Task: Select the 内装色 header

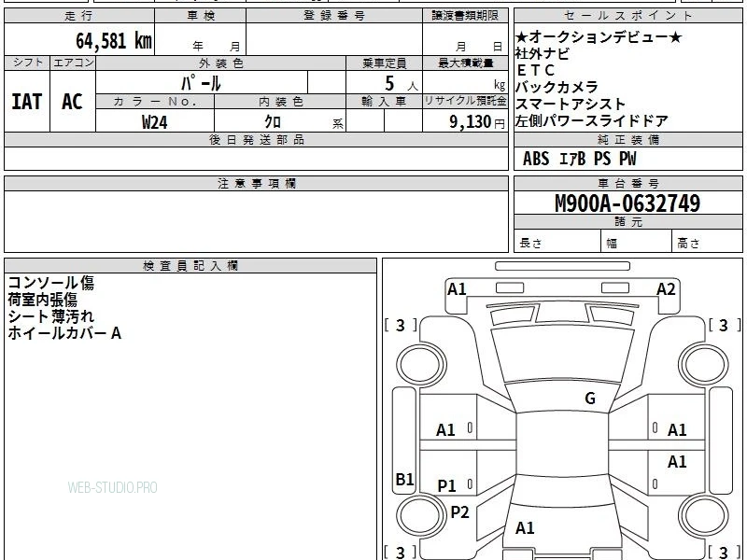Action: click(280, 102)
